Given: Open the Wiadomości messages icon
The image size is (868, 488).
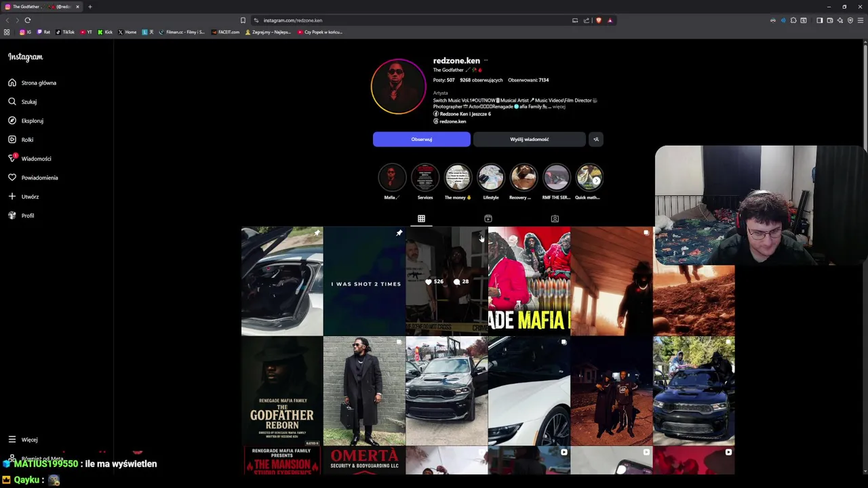Looking at the screenshot, I should (12, 159).
